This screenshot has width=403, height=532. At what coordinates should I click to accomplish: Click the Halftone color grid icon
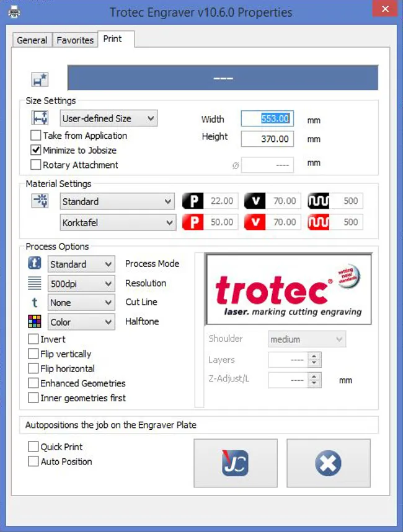click(x=35, y=321)
